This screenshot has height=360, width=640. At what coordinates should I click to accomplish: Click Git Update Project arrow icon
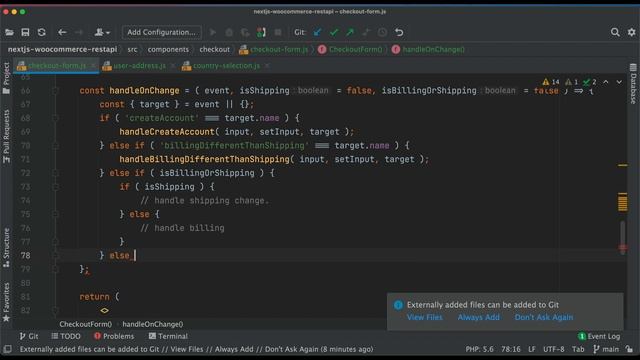(317, 32)
